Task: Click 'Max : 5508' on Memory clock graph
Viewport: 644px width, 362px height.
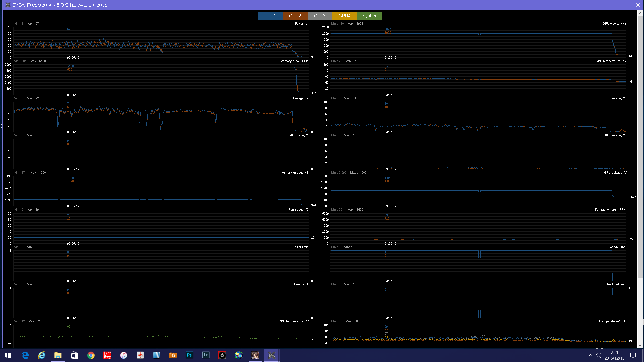Action: tap(38, 61)
